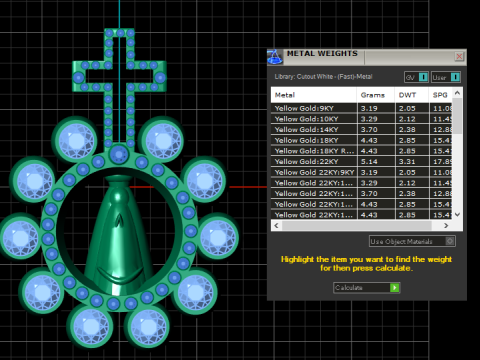This screenshot has width=480, height=360.
Task: Click the metal list scroll-up arrow
Action: point(457,93)
